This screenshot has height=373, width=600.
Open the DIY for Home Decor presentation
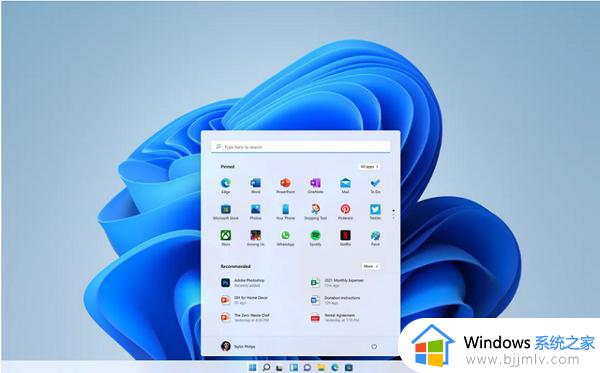[x=244, y=300]
